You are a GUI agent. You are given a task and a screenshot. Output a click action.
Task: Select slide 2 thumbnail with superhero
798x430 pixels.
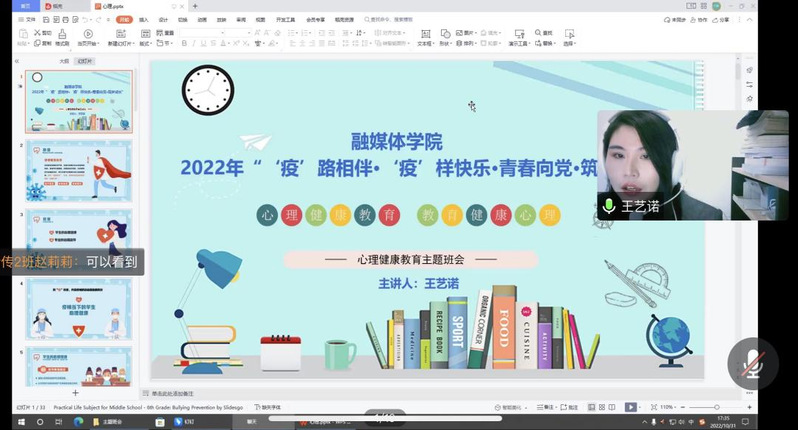coord(79,171)
